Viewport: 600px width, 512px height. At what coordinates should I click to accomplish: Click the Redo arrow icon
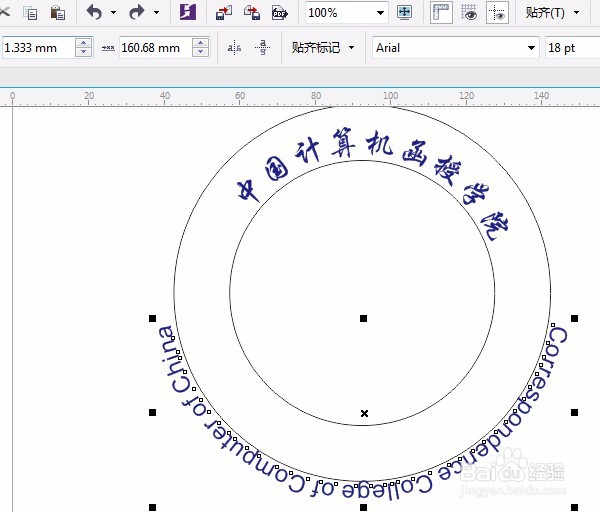point(137,13)
